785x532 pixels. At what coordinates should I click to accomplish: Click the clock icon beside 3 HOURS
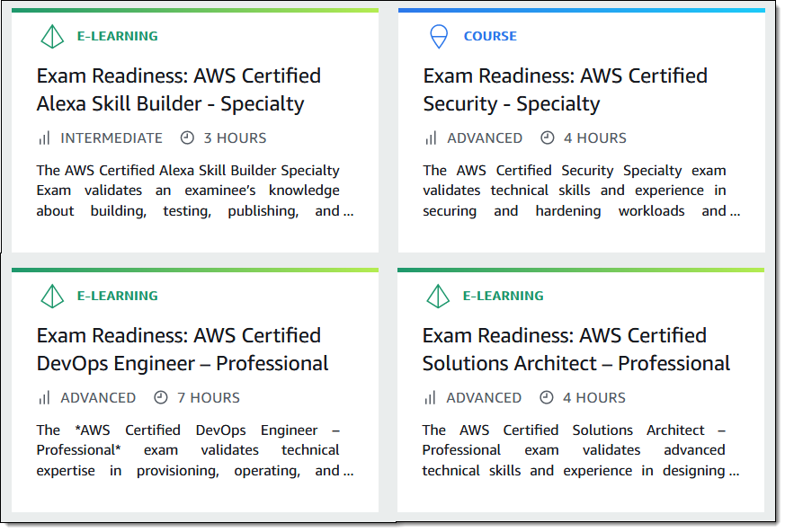[187, 137]
